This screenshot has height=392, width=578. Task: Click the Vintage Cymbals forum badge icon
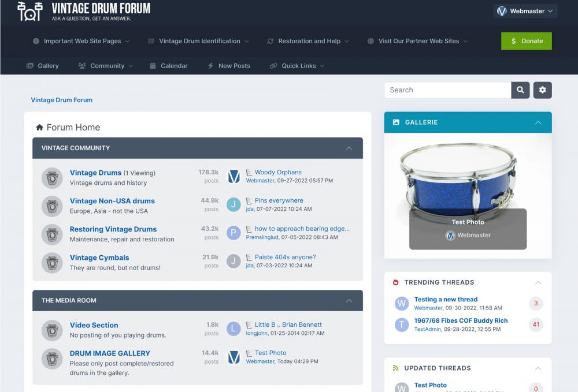click(x=52, y=263)
